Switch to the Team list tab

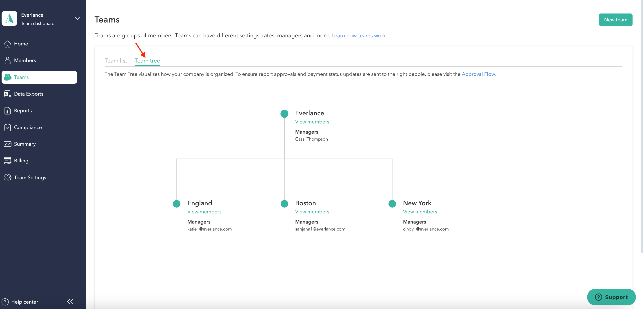tap(116, 60)
